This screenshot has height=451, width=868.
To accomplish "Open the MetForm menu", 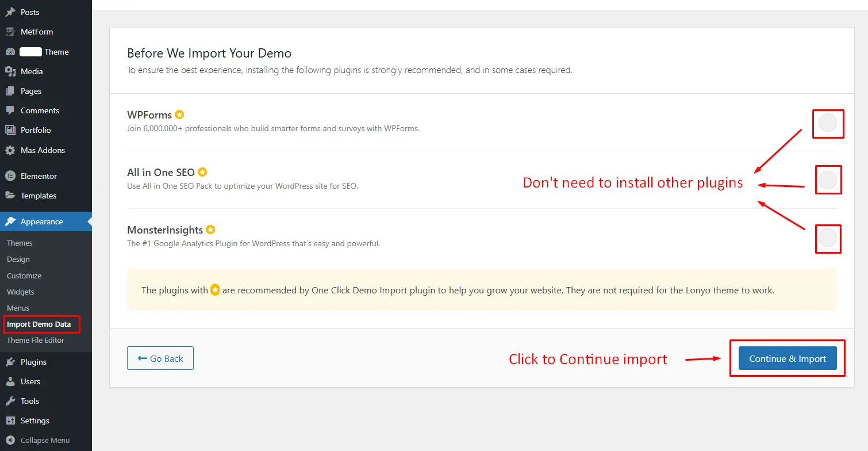I will (x=46, y=32).
